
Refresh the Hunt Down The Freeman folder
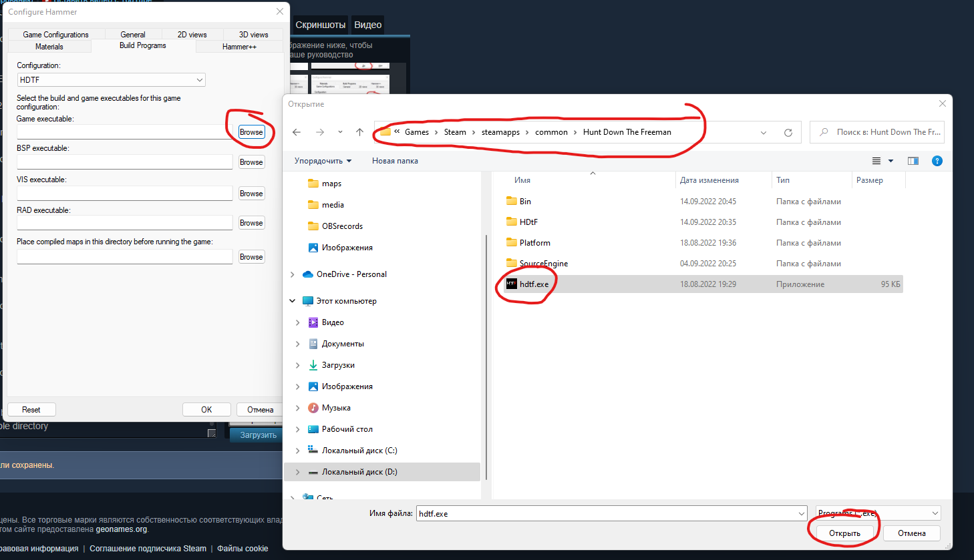click(788, 132)
